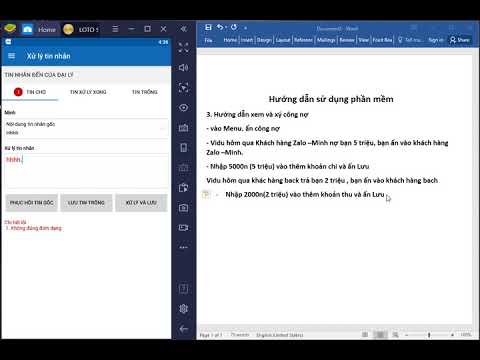Toggle the eye icon in BlueStacks sidebar

pyautogui.click(x=184, y=108)
